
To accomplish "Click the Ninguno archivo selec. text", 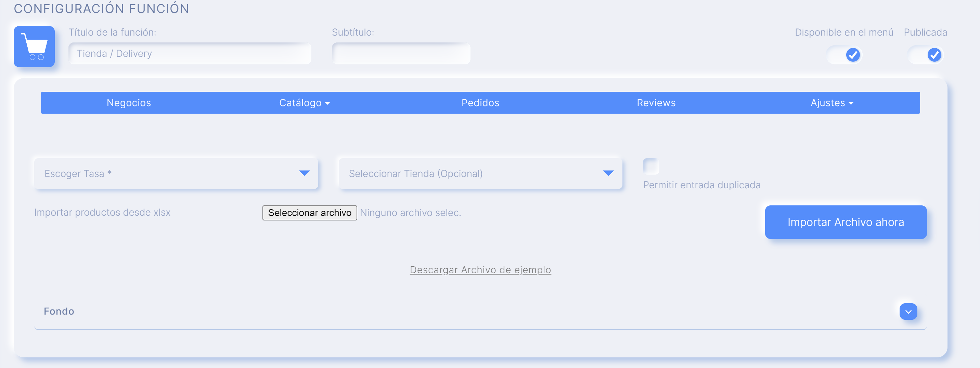I will tap(410, 213).
